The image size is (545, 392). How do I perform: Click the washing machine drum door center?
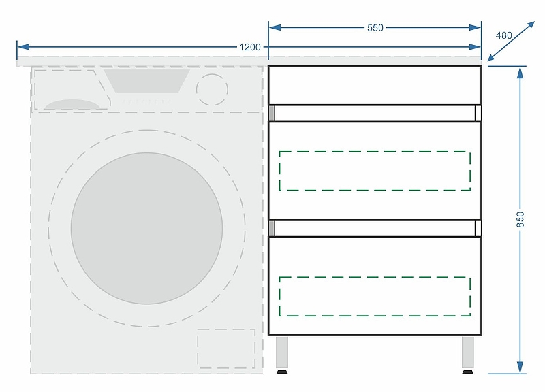[x=146, y=228]
